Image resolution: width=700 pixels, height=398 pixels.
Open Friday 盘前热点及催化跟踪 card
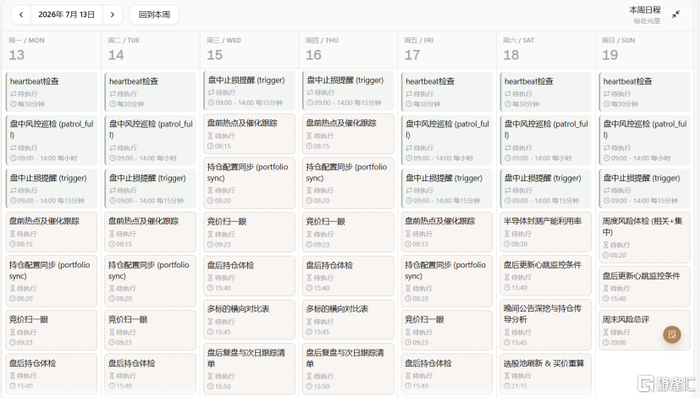click(x=447, y=232)
